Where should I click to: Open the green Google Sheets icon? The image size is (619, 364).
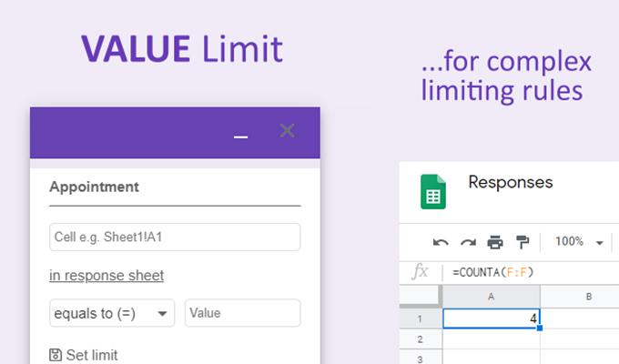(x=433, y=191)
